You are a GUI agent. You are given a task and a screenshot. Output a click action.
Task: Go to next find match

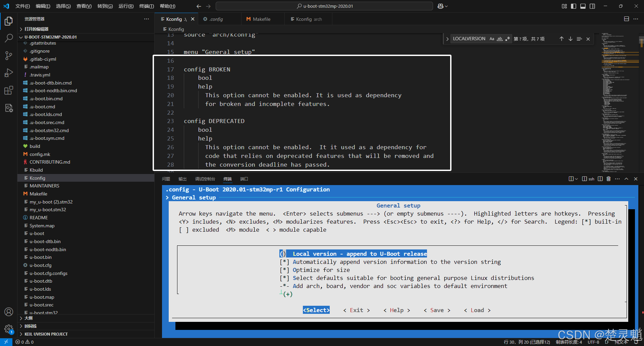pos(571,39)
